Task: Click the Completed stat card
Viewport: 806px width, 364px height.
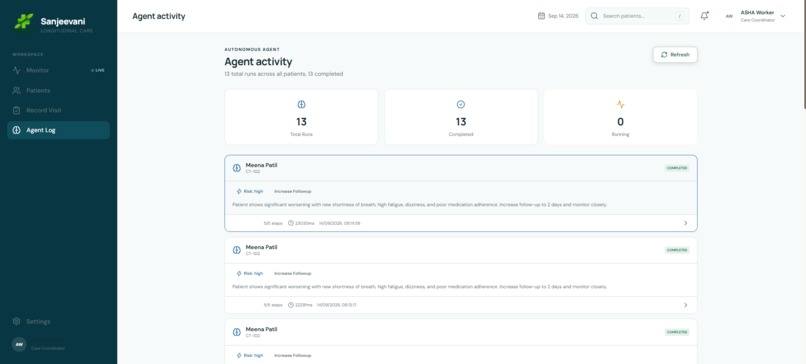Action: [x=461, y=117]
